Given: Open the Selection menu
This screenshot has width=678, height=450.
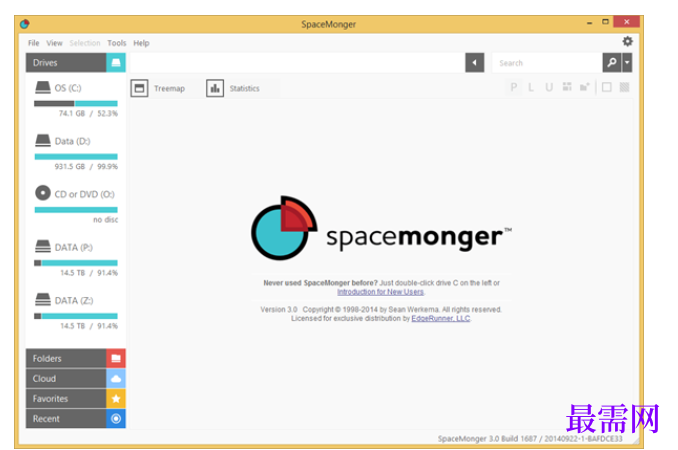Looking at the screenshot, I should point(85,43).
